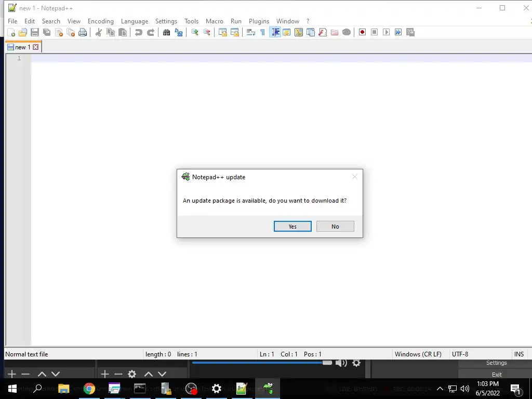Click the Exit button in OBS
The image size is (532, 399).
(496, 375)
